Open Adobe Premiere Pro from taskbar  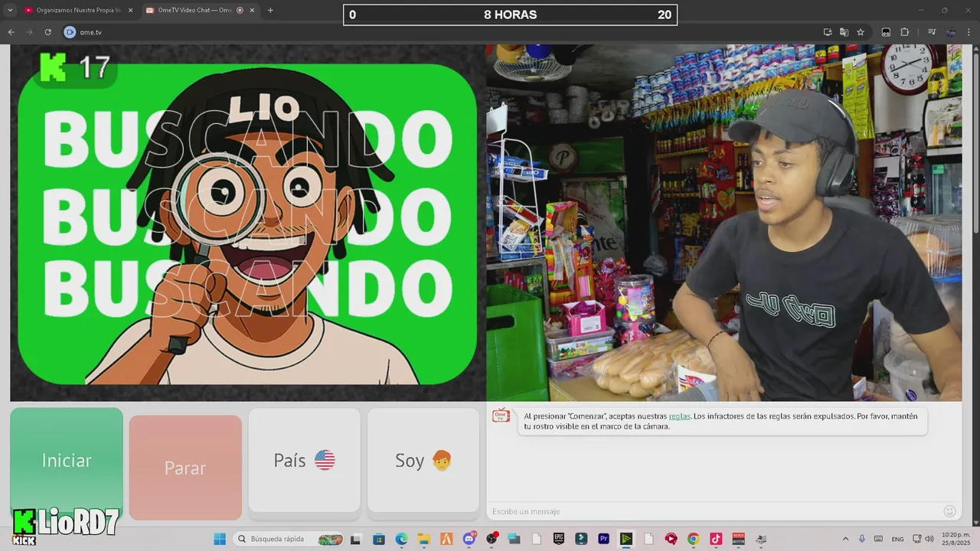click(603, 539)
